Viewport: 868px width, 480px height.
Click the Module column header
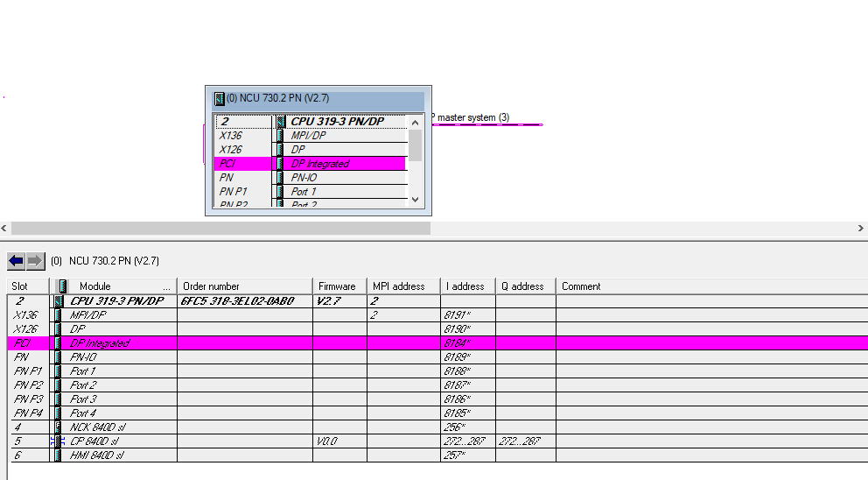pyautogui.click(x=114, y=286)
